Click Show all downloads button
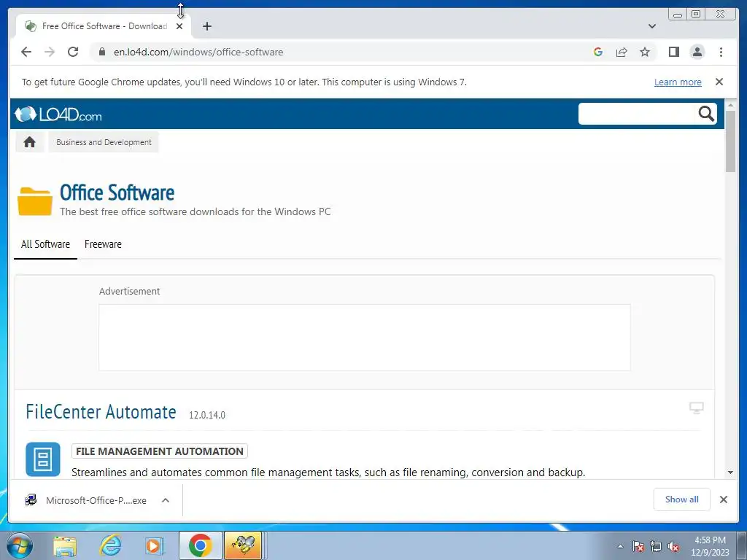Viewport: 747px width, 560px height. pos(682,499)
